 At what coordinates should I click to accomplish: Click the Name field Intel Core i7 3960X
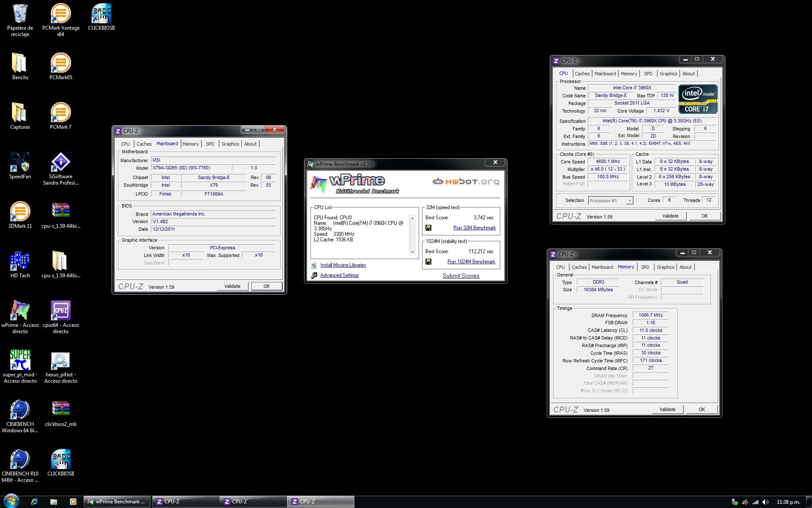[x=632, y=88]
